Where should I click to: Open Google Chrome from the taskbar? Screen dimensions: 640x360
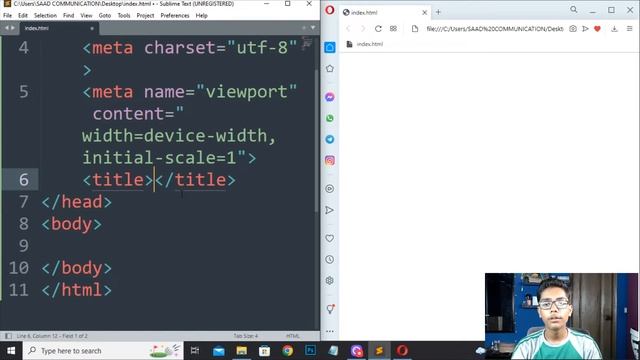pos(287,351)
